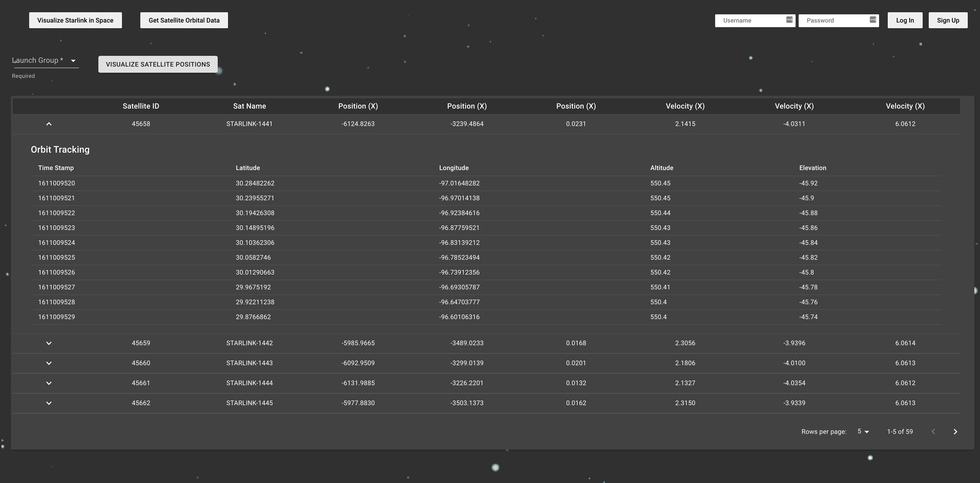This screenshot has height=483, width=980.
Task: Sort by the Satellite ID column header
Action: (141, 106)
